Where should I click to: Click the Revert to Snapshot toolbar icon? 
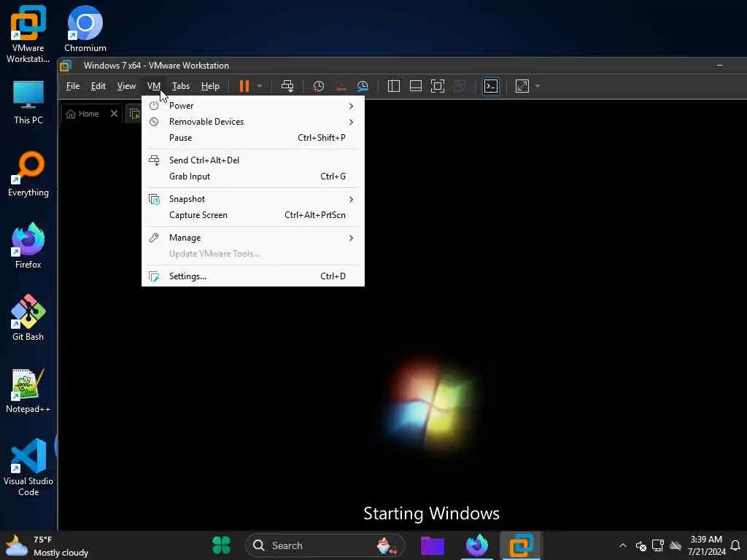tap(341, 86)
